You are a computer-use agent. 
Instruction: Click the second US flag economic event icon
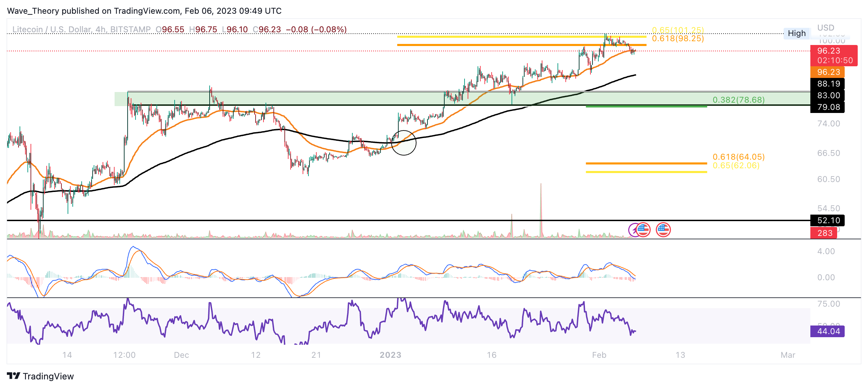663,230
